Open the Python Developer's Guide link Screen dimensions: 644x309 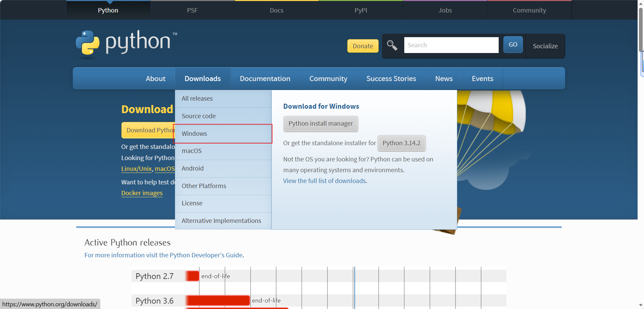tap(206, 255)
